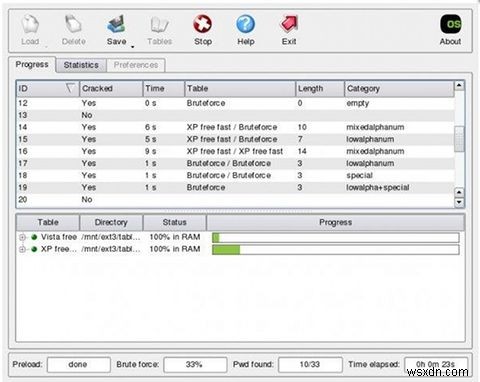Sort by the Cracked column header

(111, 89)
